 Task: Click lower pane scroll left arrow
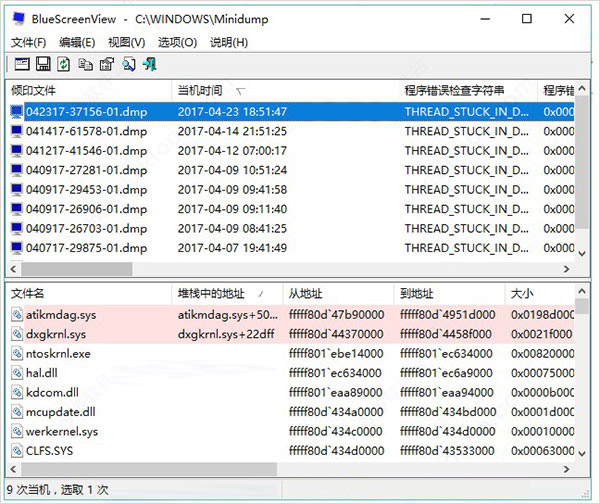pyautogui.click(x=13, y=469)
